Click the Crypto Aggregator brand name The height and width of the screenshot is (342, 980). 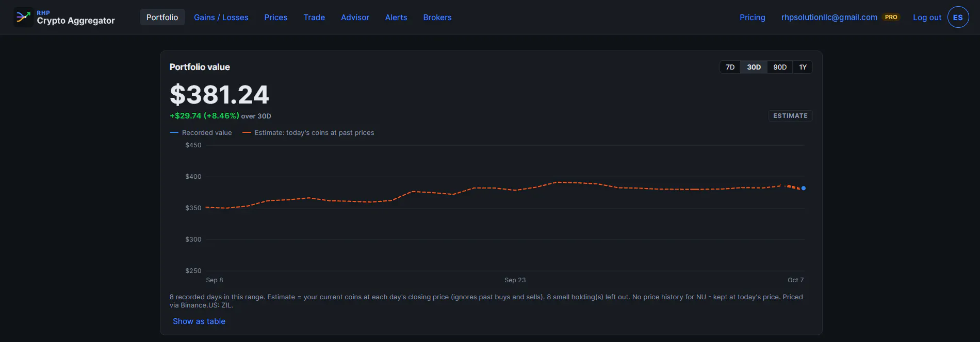(x=76, y=21)
